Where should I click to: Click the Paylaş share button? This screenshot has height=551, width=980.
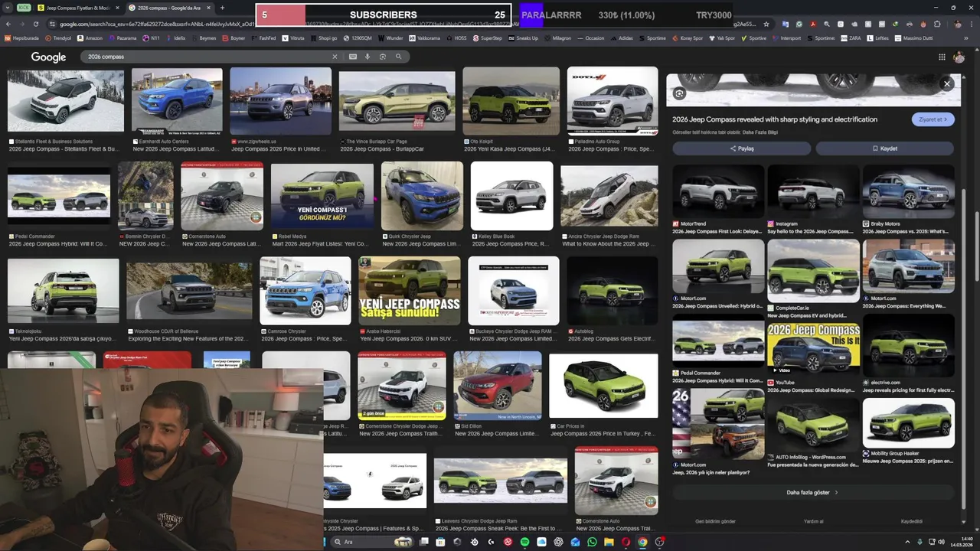click(x=742, y=148)
